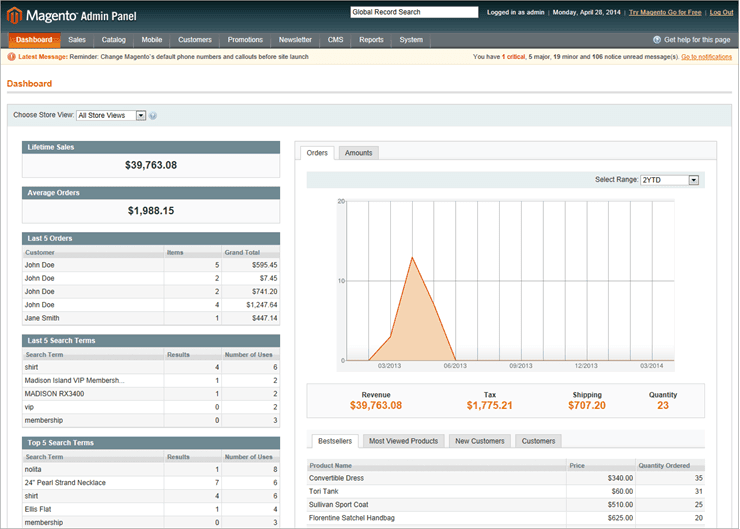Click the Price column header in Bestsellers
The height and width of the screenshot is (529, 740).
(601, 465)
